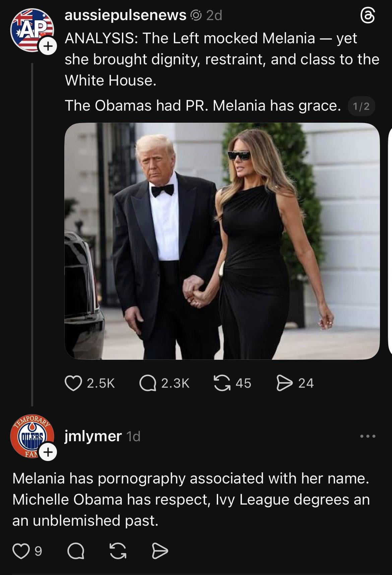Open the Oilers fan profile avatar
This screenshot has height=575, width=392.
[31, 436]
